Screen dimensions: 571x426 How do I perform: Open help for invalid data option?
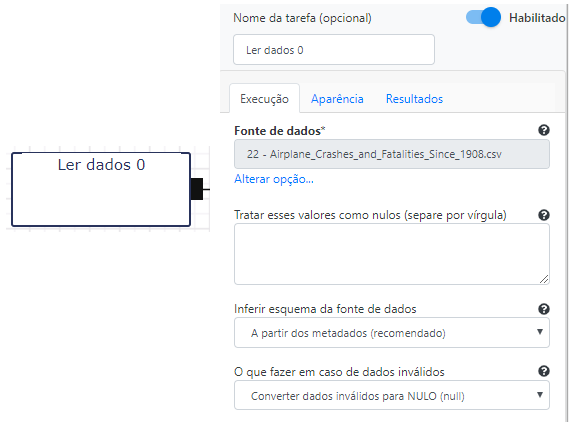tap(544, 371)
